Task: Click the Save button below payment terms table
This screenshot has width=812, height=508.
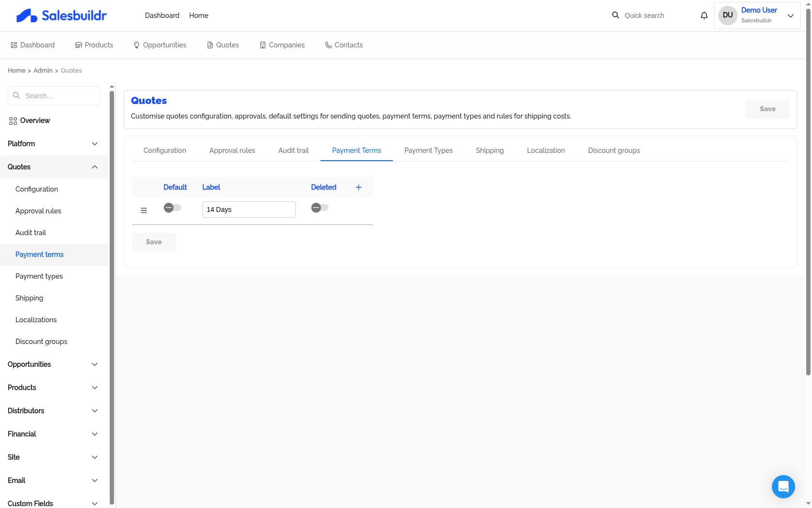Action: [154, 242]
